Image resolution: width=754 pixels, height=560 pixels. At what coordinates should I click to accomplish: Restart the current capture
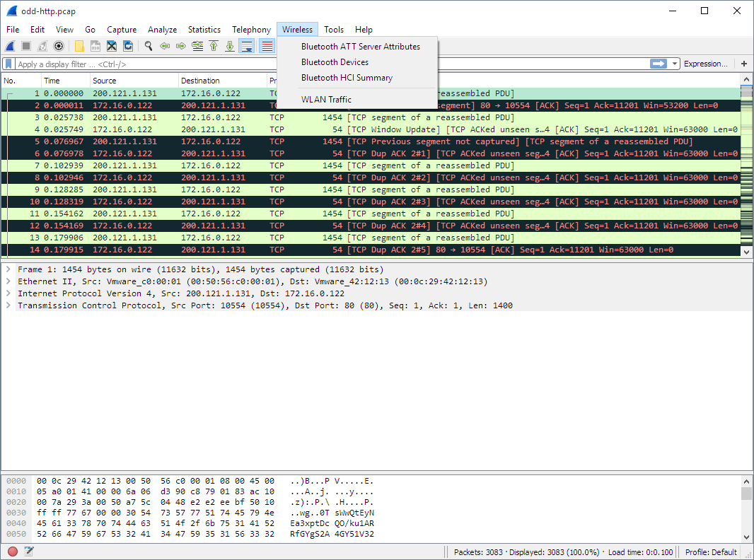(43, 46)
